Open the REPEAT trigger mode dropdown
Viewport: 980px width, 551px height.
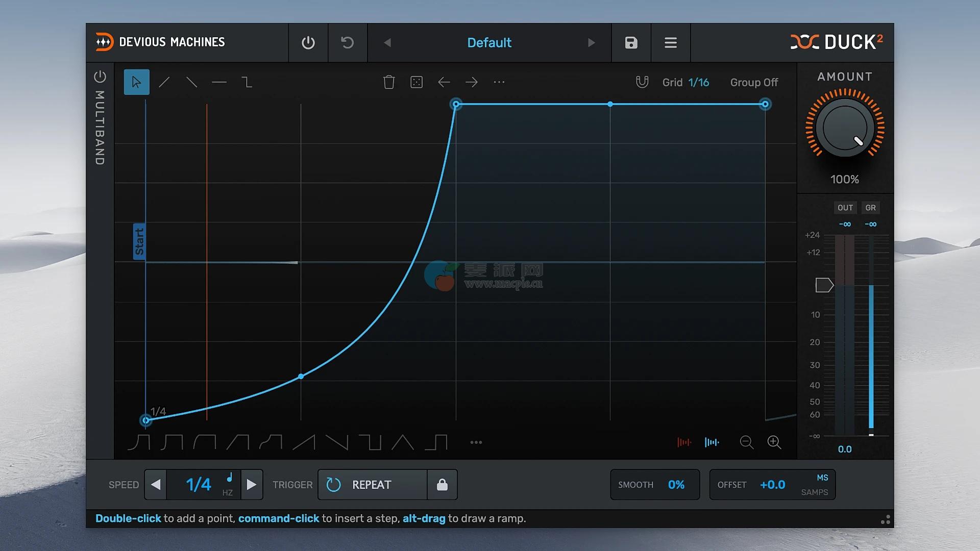[x=372, y=485]
